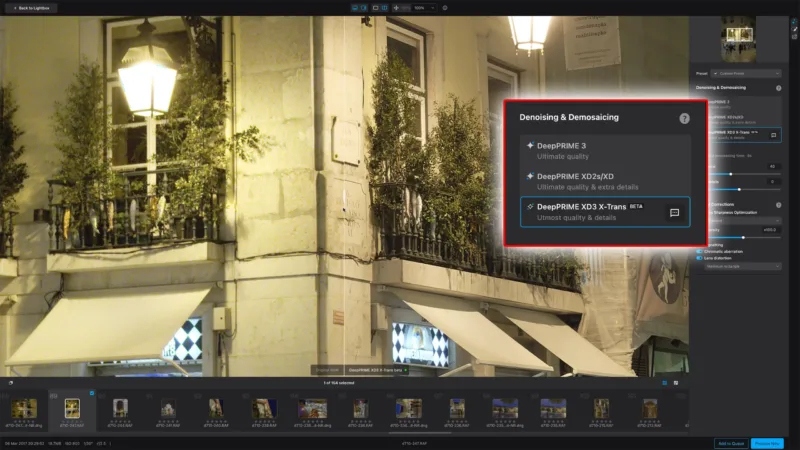Open the Preset dropdown showing Custom Preset

pos(746,73)
